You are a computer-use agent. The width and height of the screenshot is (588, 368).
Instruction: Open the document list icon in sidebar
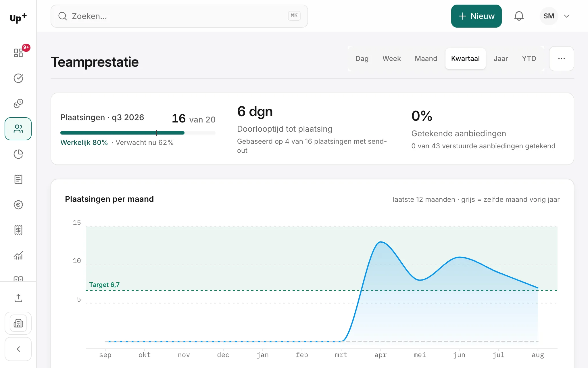coord(18,179)
